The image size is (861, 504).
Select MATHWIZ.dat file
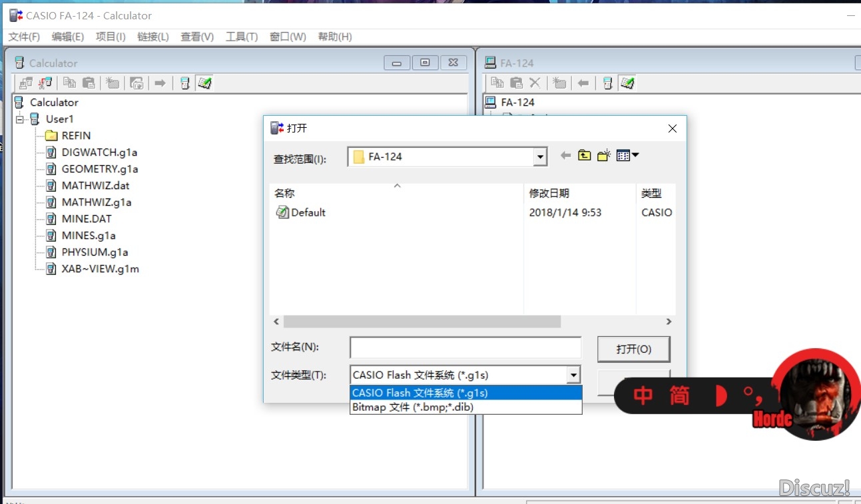tap(95, 186)
